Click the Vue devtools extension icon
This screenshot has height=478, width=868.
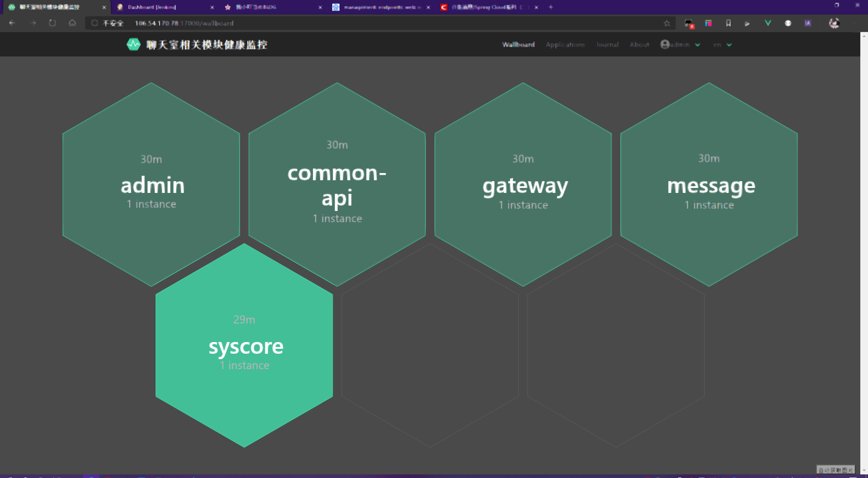point(768,23)
